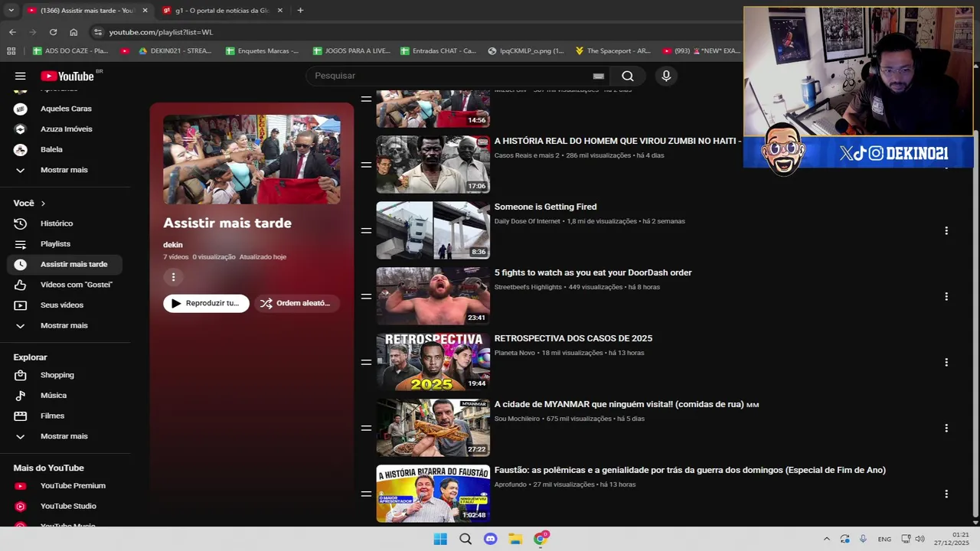Start voice search with the microphone
Image resolution: width=980 pixels, height=551 pixels.
666,76
